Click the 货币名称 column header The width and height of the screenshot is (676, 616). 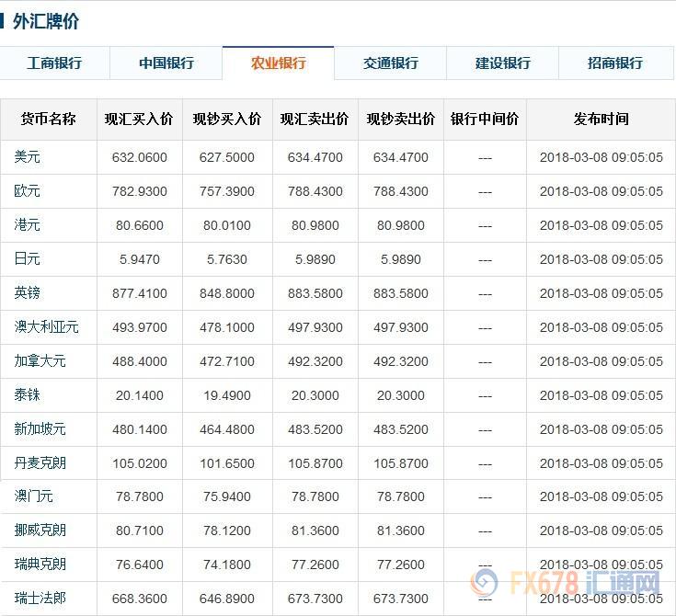point(48,119)
